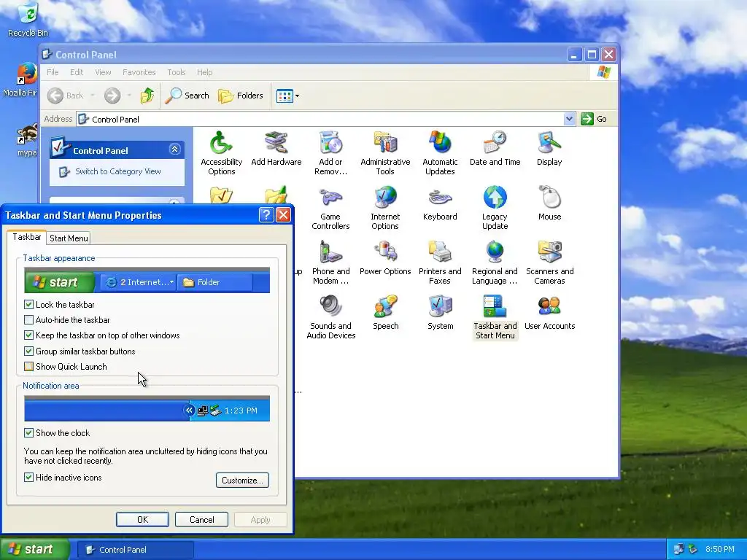Click Control Panel taskbar button
The width and height of the screenshot is (747, 560).
(x=135, y=550)
